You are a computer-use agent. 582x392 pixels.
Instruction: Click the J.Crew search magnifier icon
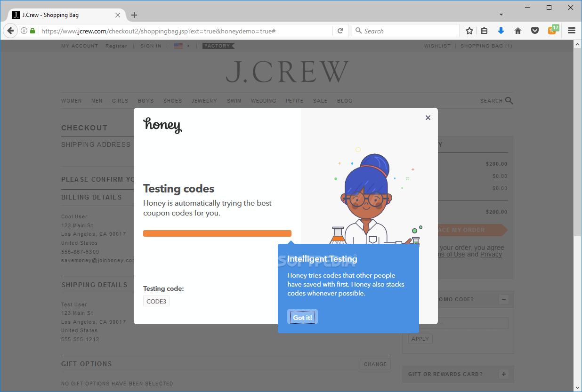click(509, 100)
